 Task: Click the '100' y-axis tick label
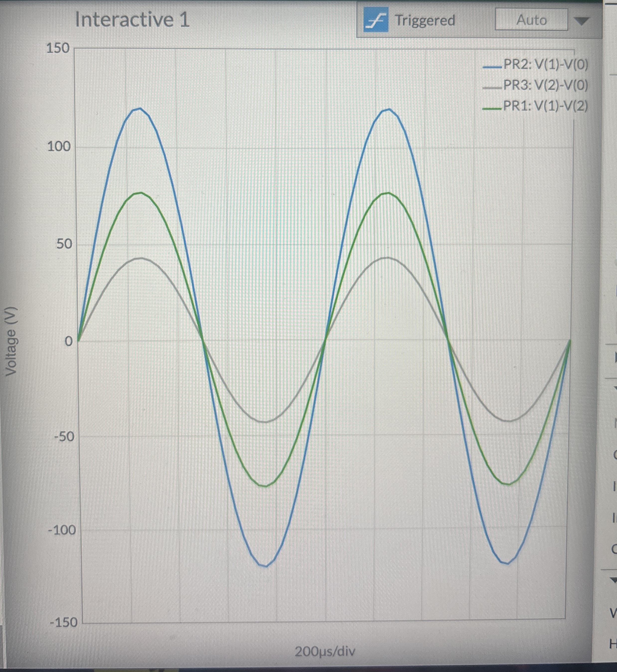59,147
